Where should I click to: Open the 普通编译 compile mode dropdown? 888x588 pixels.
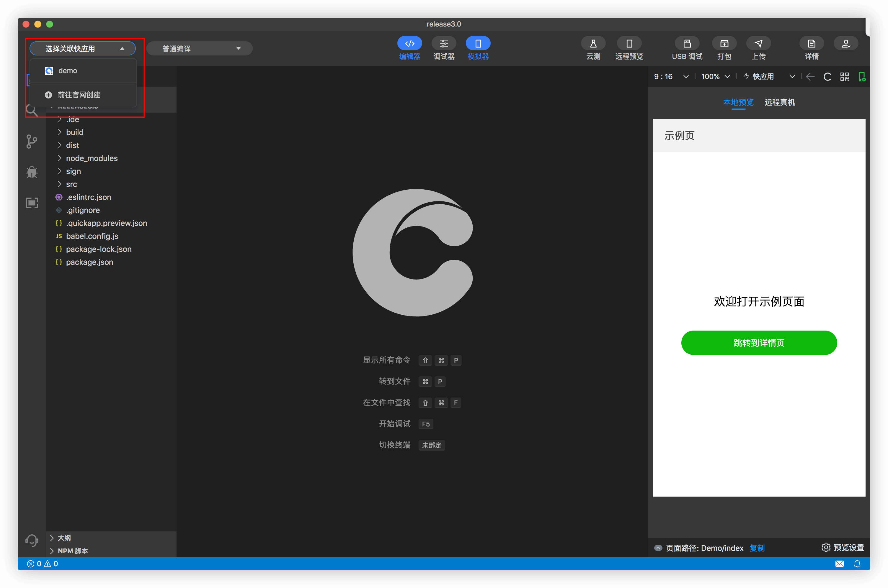pos(199,48)
